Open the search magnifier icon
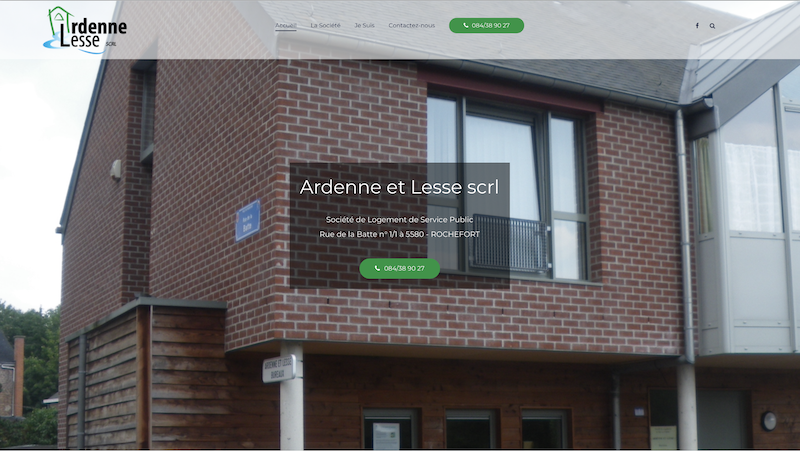 pyautogui.click(x=712, y=26)
